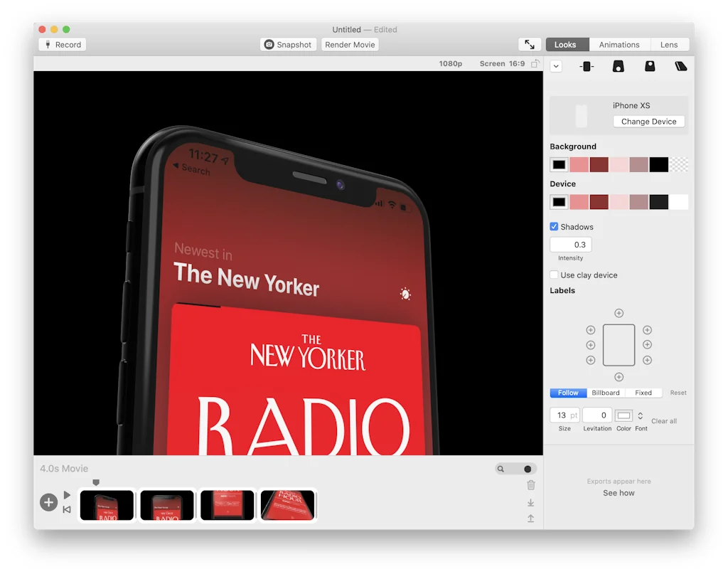
Task: Click the Render Movie button
Action: (350, 45)
